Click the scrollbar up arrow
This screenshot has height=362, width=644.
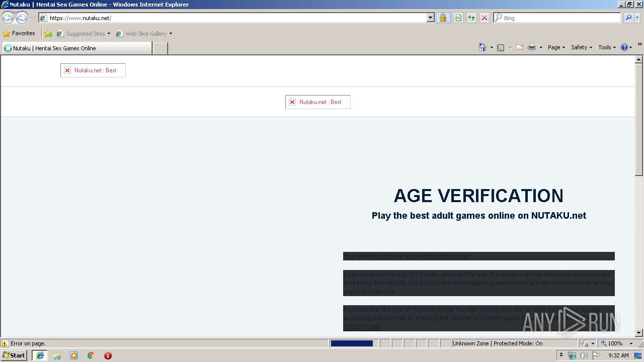[x=639, y=59]
